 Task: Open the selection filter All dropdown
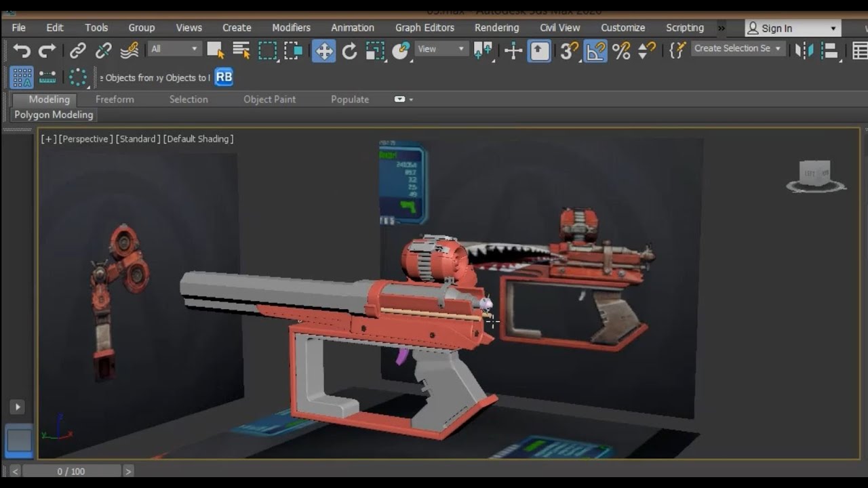pos(175,49)
